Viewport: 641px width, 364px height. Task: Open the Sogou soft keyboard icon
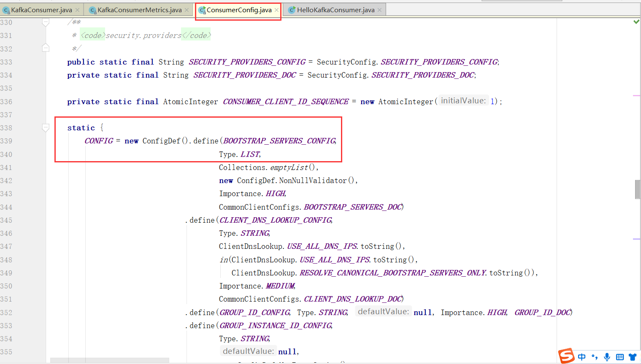tap(619, 357)
